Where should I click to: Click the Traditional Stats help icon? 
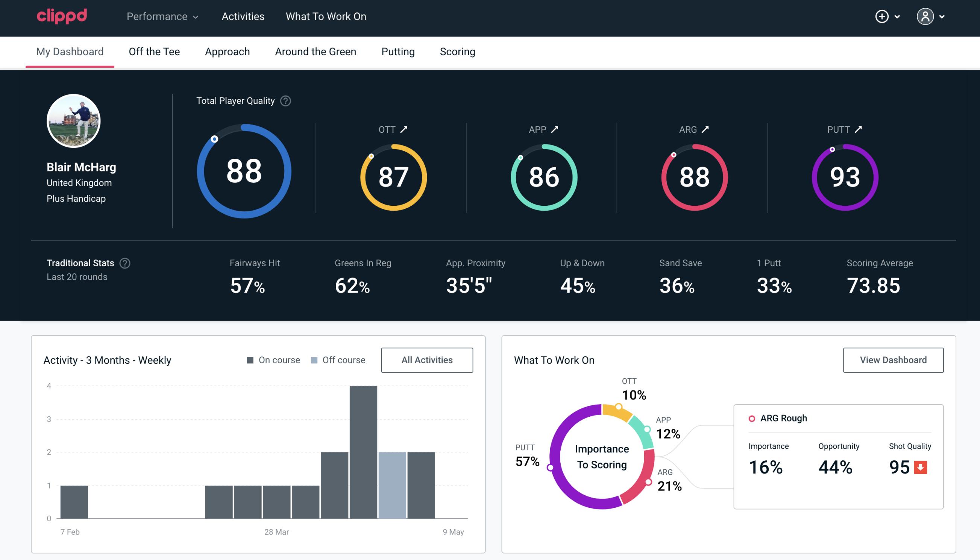pos(126,263)
